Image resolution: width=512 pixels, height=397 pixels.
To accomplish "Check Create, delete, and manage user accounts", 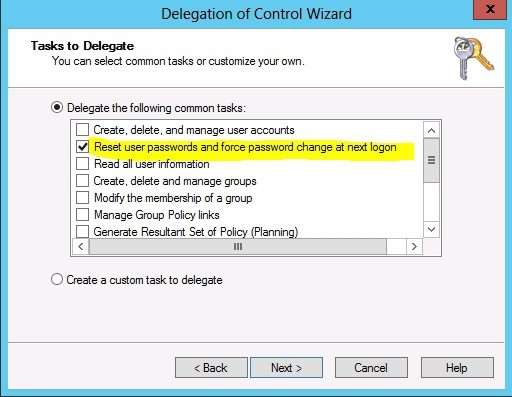I will (x=82, y=130).
